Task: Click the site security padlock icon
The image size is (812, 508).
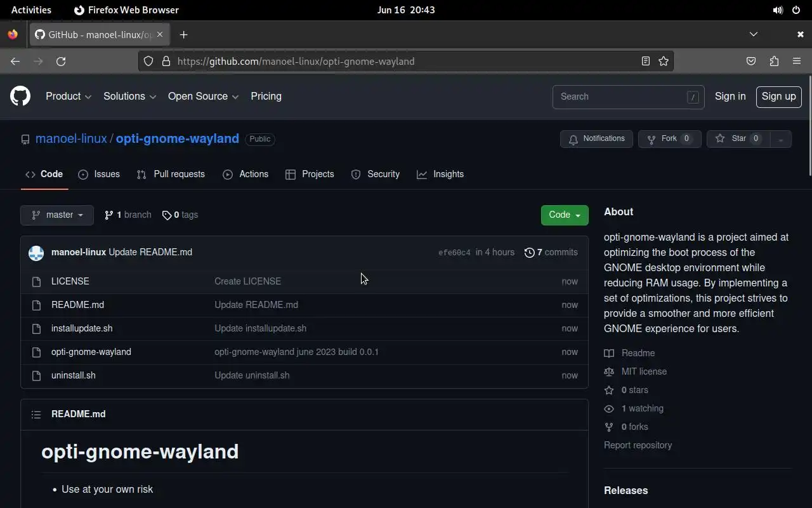Action: pyautogui.click(x=166, y=62)
